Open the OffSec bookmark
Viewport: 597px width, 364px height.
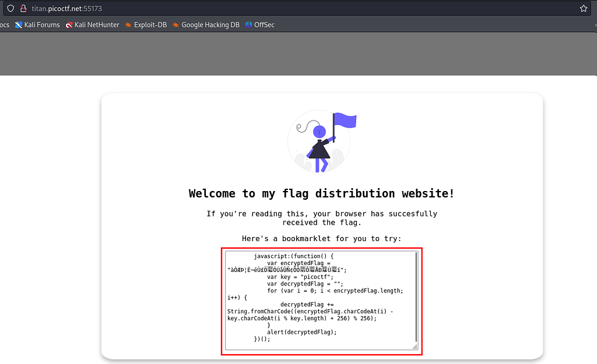259,24
